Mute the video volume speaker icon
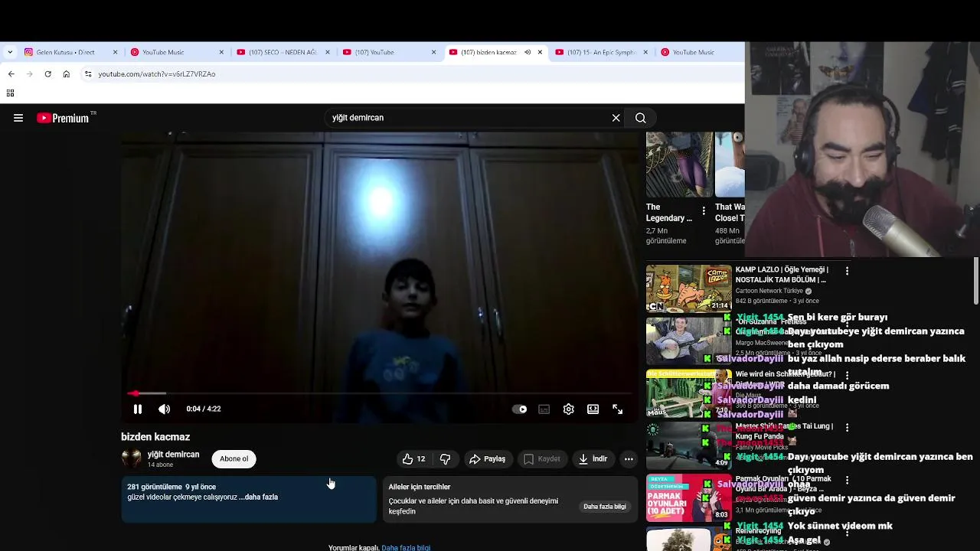The width and height of the screenshot is (980, 551). tap(165, 409)
